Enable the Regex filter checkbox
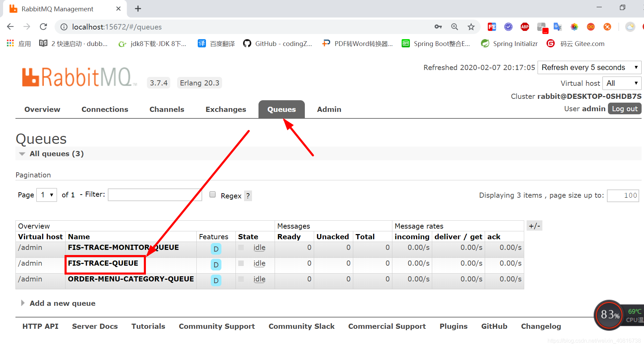This screenshot has width=644, height=347. [212, 195]
